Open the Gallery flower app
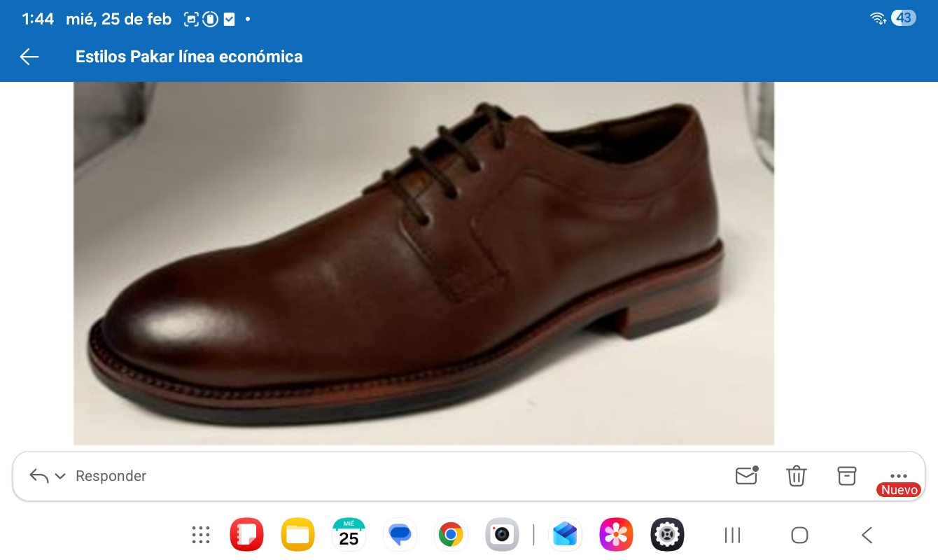This screenshot has width=938, height=560. coord(616,535)
